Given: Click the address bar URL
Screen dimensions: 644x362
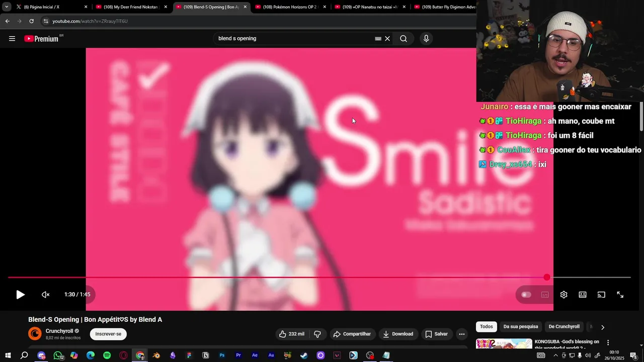Looking at the screenshot, I should 90,21.
